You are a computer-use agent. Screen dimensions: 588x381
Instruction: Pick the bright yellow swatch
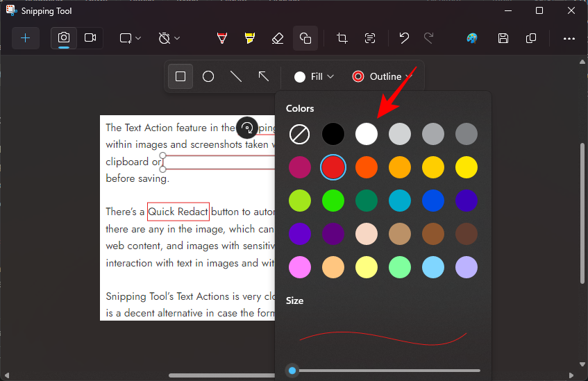tap(467, 167)
